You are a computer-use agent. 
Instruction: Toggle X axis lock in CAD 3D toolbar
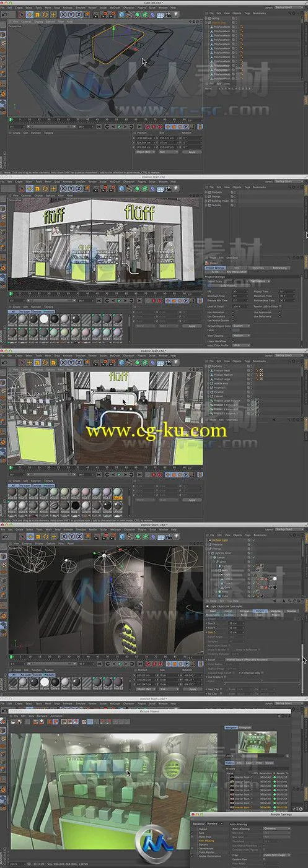[64, 14]
